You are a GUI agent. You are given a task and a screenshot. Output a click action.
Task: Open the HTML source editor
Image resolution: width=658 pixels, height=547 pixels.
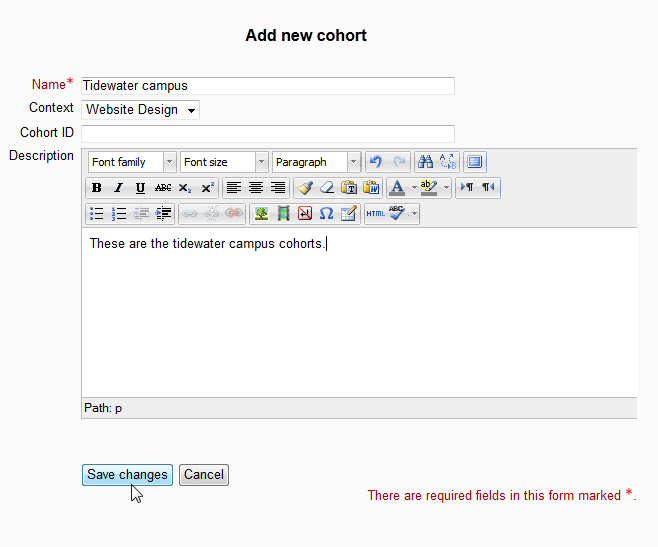point(375,214)
